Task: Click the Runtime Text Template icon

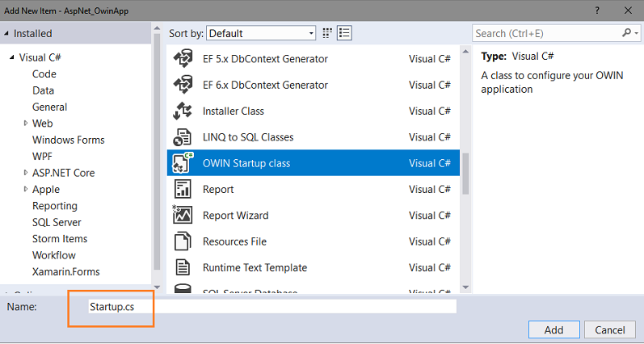Action: point(183,267)
